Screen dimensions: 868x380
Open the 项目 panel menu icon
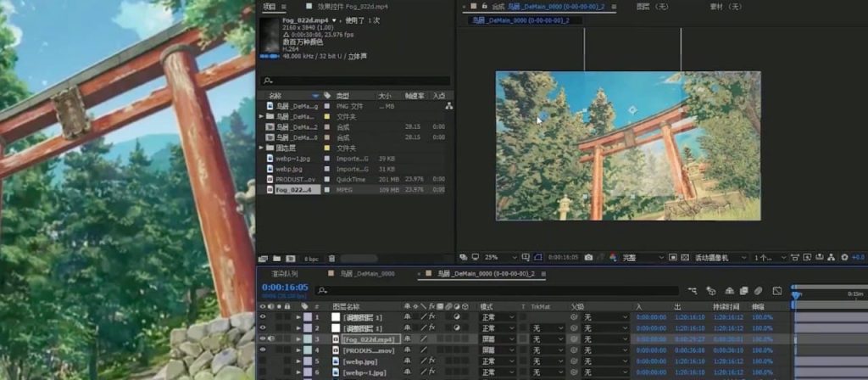coord(283,7)
